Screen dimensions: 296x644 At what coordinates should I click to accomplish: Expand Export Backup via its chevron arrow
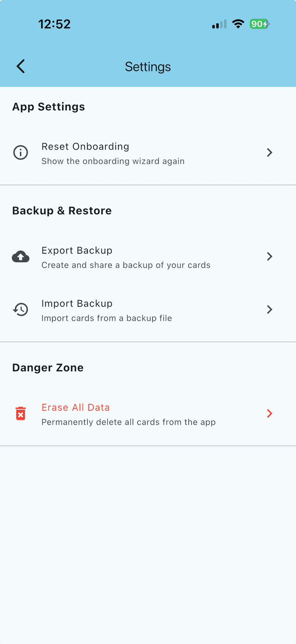point(270,256)
